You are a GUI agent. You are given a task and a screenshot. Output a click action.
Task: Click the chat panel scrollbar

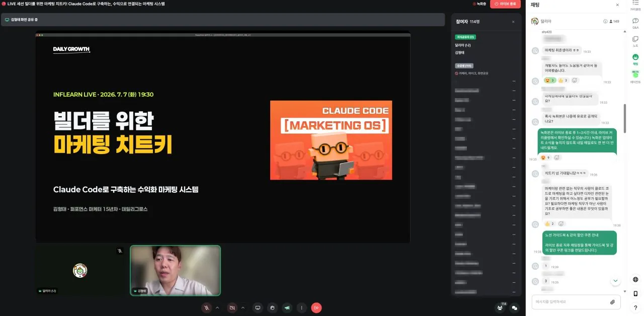[x=625, y=118]
